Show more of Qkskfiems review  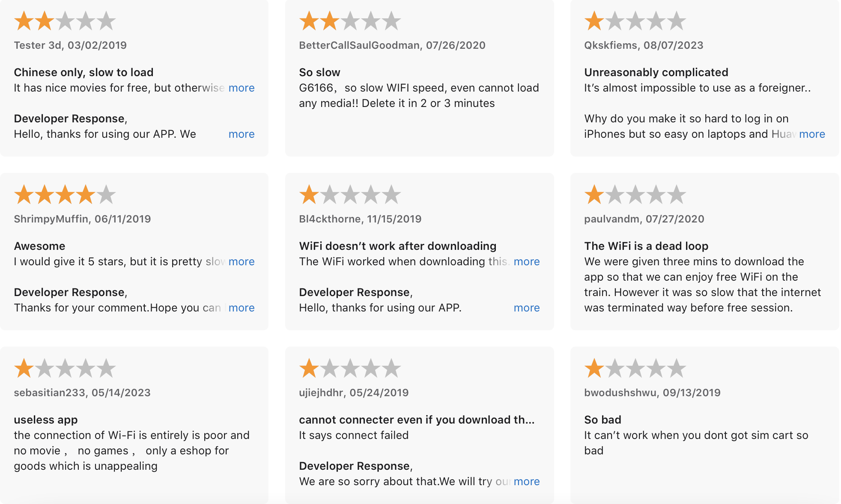pyautogui.click(x=812, y=134)
